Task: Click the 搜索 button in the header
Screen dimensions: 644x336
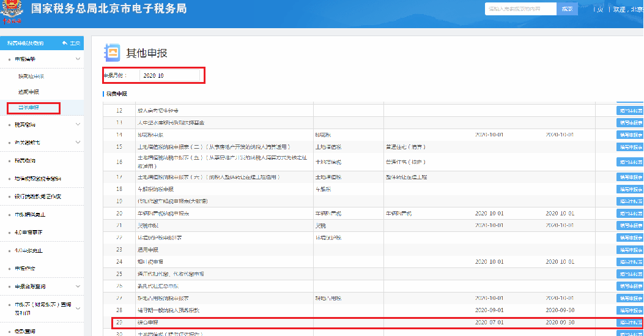Action: 567,9
